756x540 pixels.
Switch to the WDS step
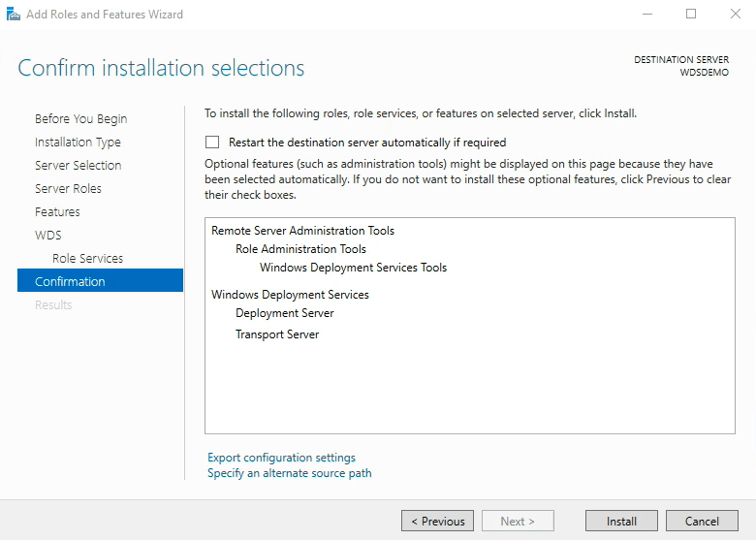(x=47, y=235)
